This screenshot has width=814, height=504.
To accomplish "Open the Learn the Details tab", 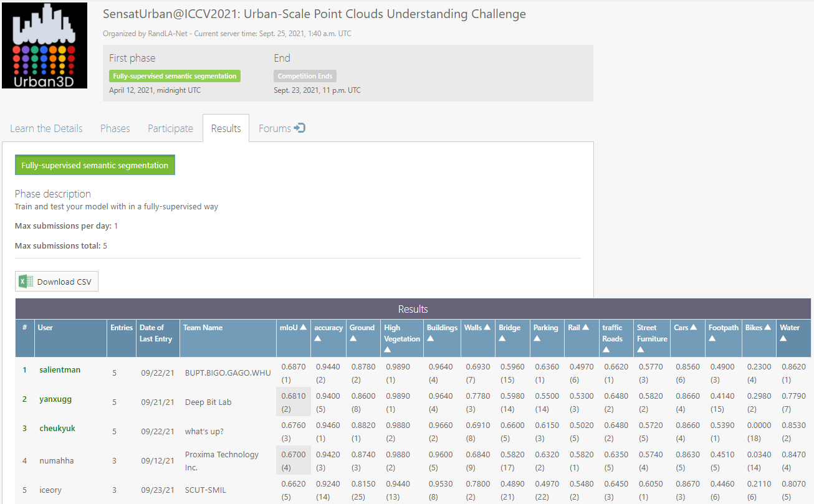I will pos(46,128).
